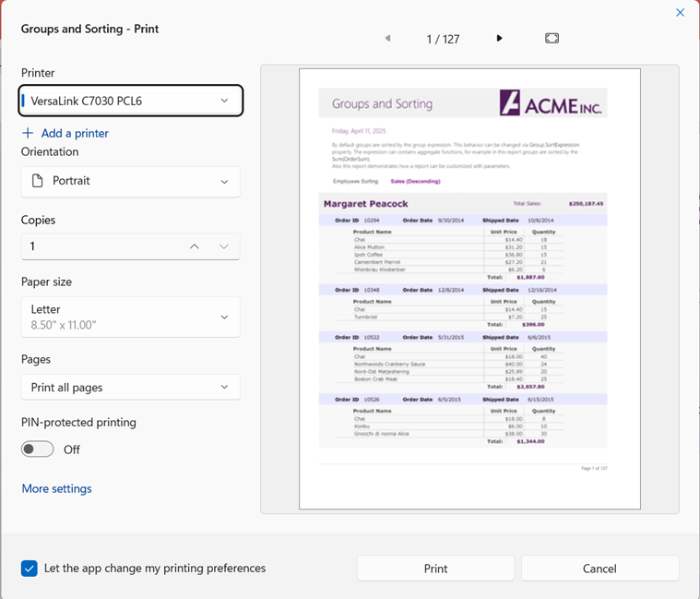Go to previous preview page arrow
700x599 pixels.
(x=387, y=39)
